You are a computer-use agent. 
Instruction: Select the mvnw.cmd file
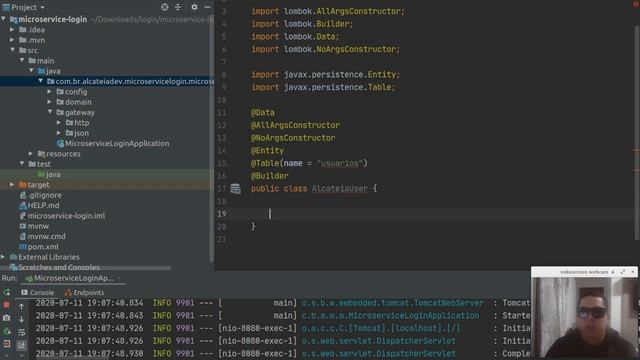[x=47, y=236]
